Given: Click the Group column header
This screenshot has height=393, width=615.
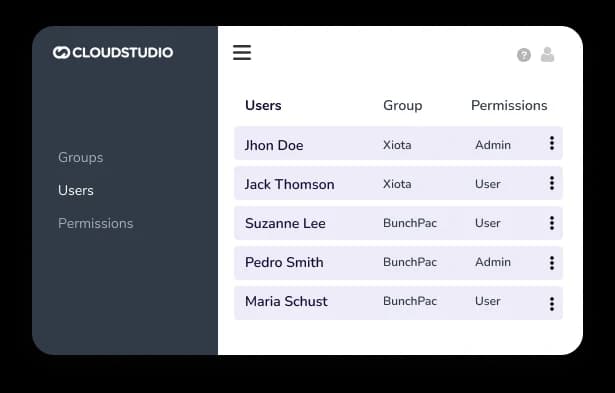Looking at the screenshot, I should [x=403, y=106].
